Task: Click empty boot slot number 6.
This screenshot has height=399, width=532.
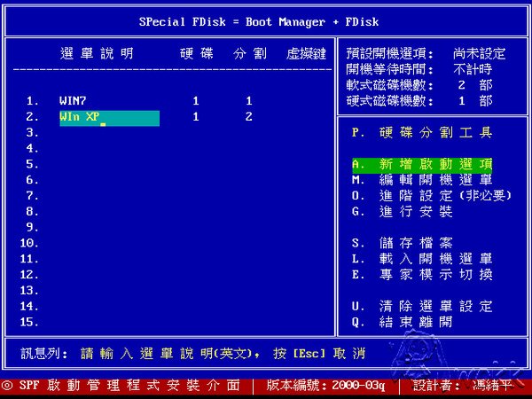Action: 33,180
